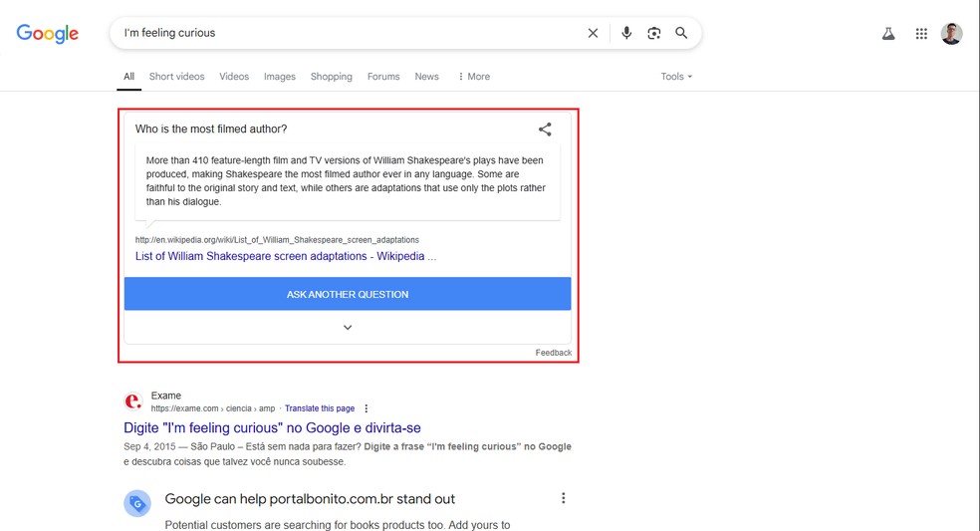
Task: Select the All search tab
Action: pos(128,77)
